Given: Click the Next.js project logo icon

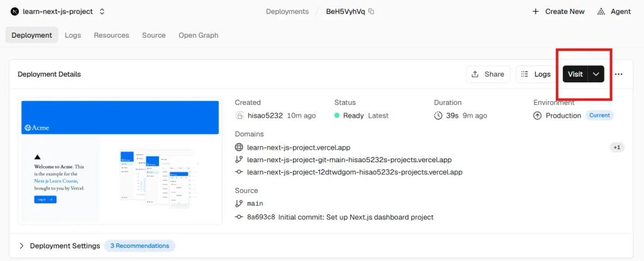Looking at the screenshot, I should (15, 11).
